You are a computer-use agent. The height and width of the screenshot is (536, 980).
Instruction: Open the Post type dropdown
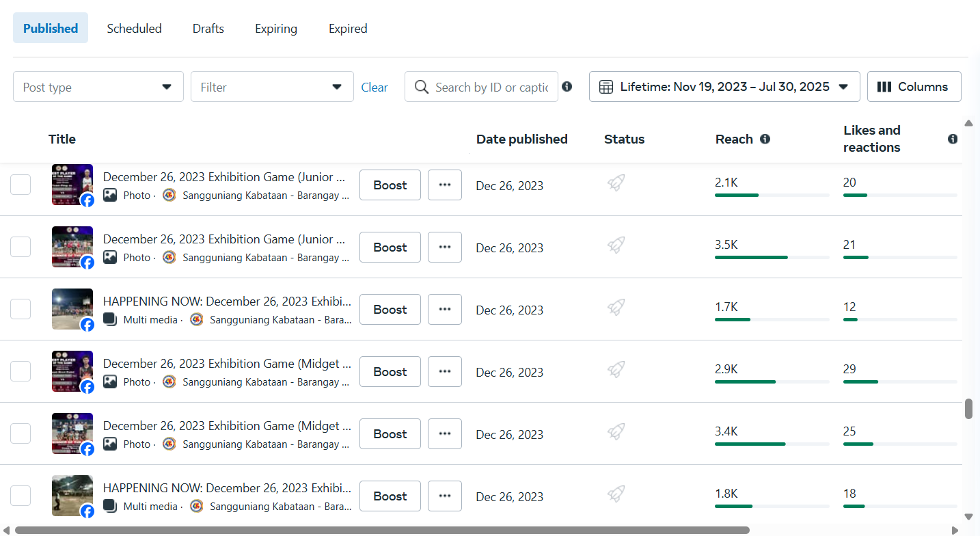pyautogui.click(x=98, y=87)
